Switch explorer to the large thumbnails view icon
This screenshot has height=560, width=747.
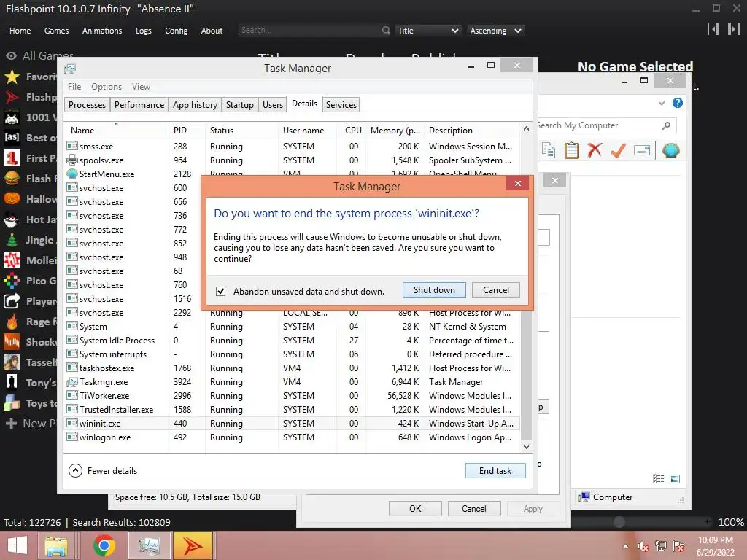[675, 479]
